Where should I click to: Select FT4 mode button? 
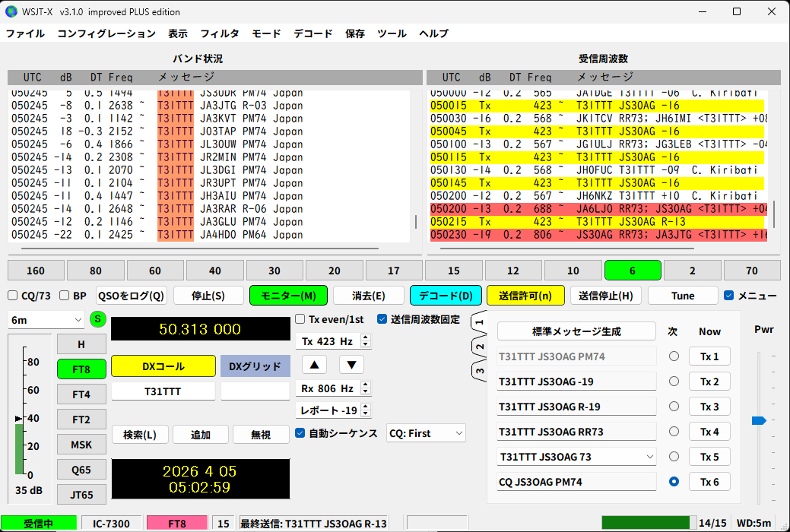point(81,394)
